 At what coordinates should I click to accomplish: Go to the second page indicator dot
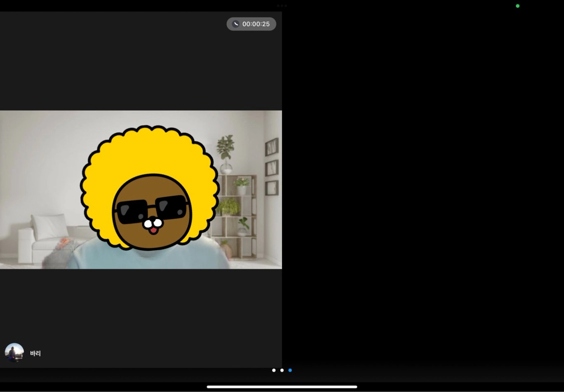tap(282, 370)
